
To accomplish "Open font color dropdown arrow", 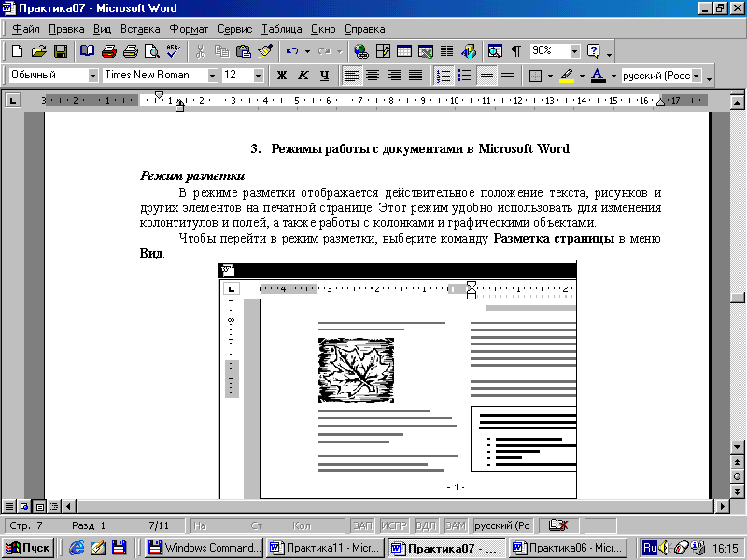I will click(x=613, y=76).
